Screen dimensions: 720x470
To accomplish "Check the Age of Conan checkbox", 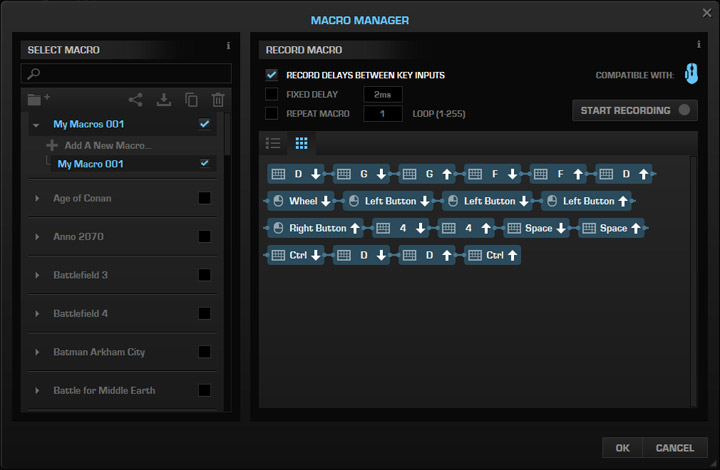I will (205, 198).
